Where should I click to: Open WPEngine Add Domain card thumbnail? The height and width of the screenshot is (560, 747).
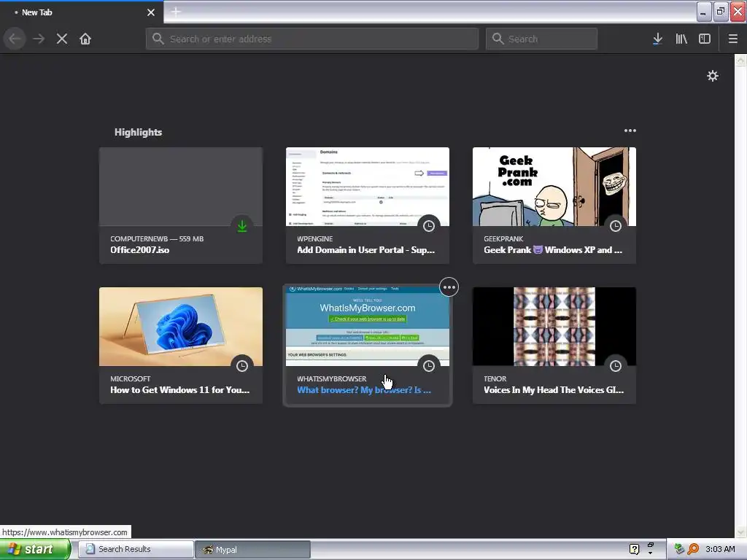(368, 187)
